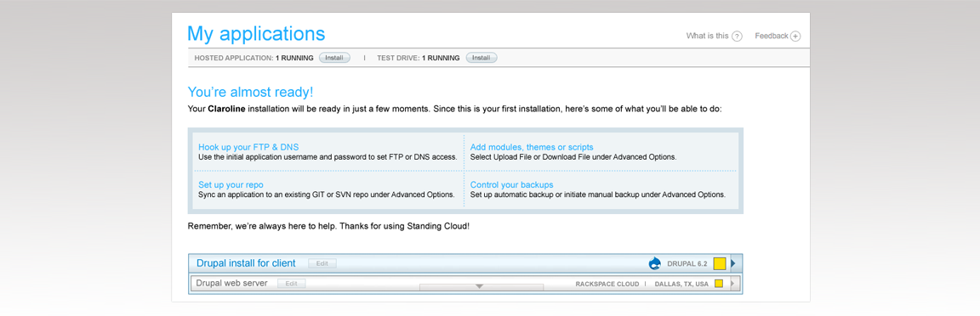Open the pull-down handle under Drupal web server
This screenshot has width=980, height=316.
click(x=481, y=286)
